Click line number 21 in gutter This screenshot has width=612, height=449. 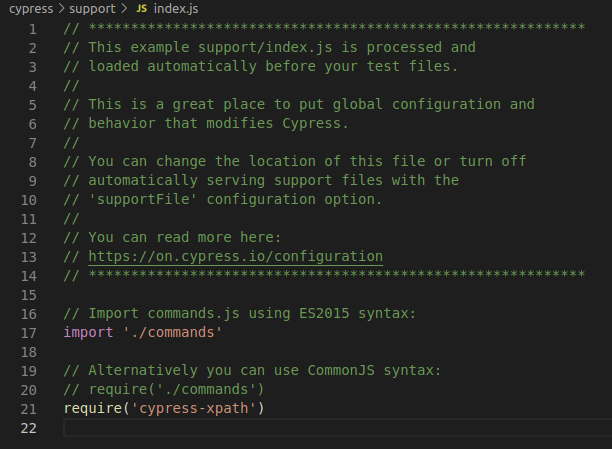(x=28, y=409)
